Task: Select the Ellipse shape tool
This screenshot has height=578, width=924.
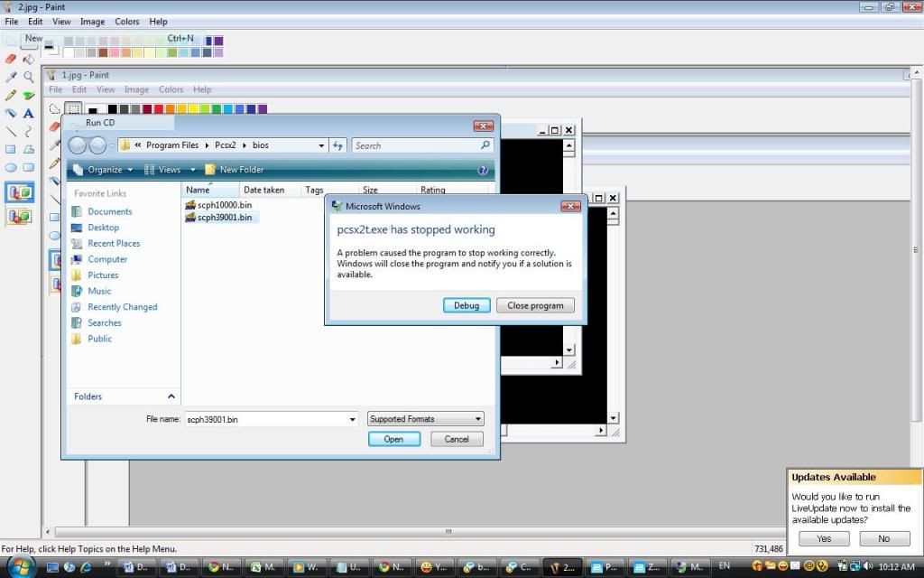Action: click(x=11, y=167)
